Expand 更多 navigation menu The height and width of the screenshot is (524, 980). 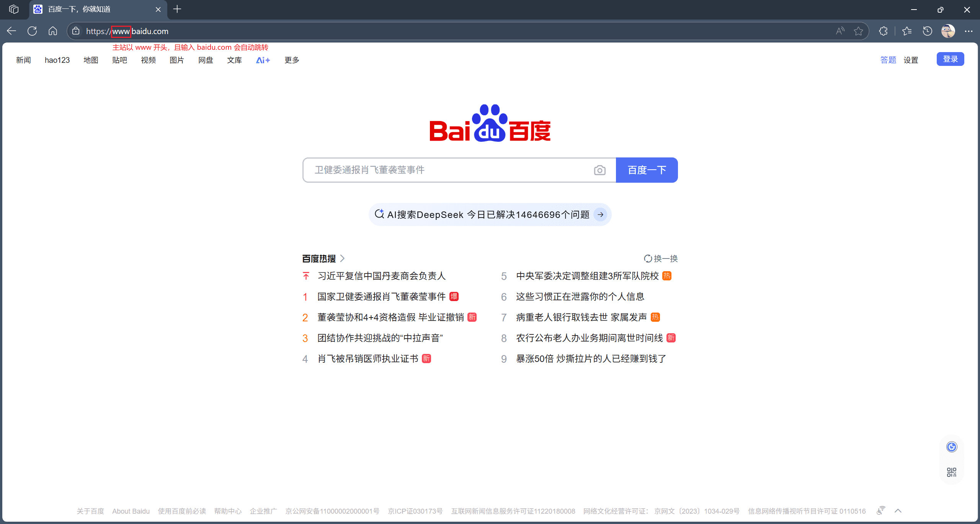(x=292, y=60)
